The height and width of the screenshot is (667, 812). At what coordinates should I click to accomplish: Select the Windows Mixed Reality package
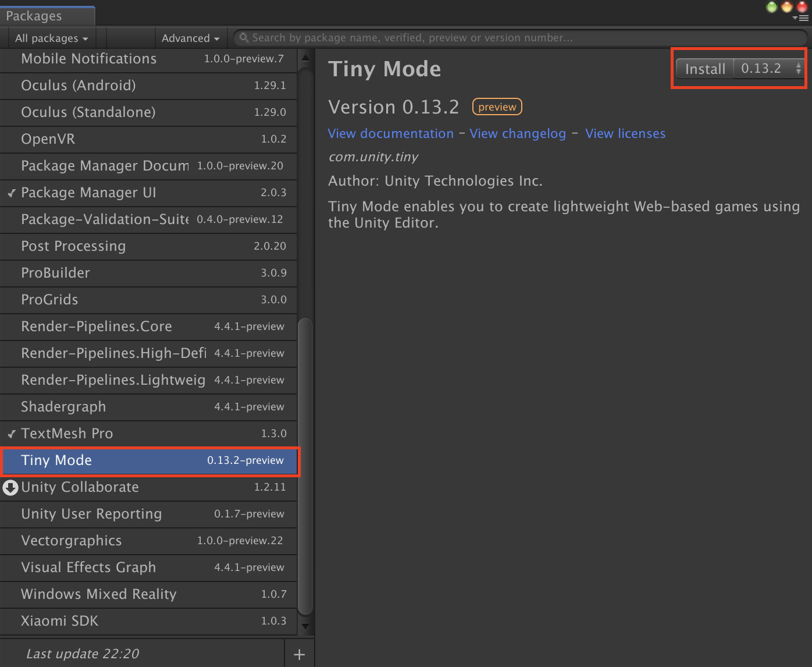click(x=148, y=594)
